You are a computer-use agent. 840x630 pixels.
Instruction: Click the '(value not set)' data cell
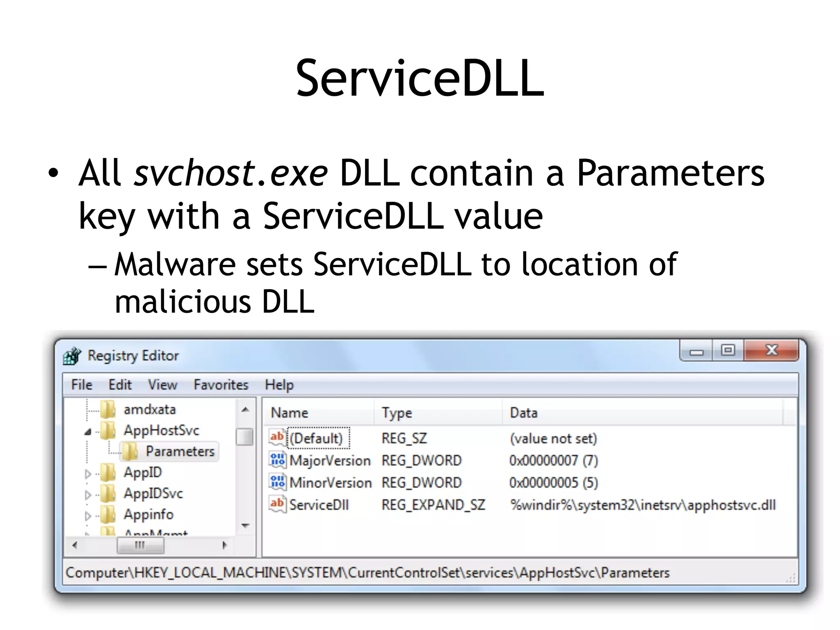click(553, 438)
